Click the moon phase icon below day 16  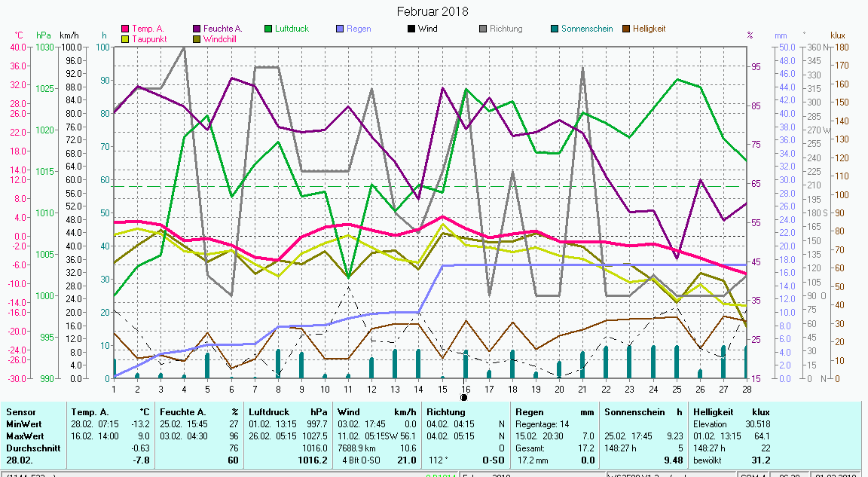click(464, 397)
